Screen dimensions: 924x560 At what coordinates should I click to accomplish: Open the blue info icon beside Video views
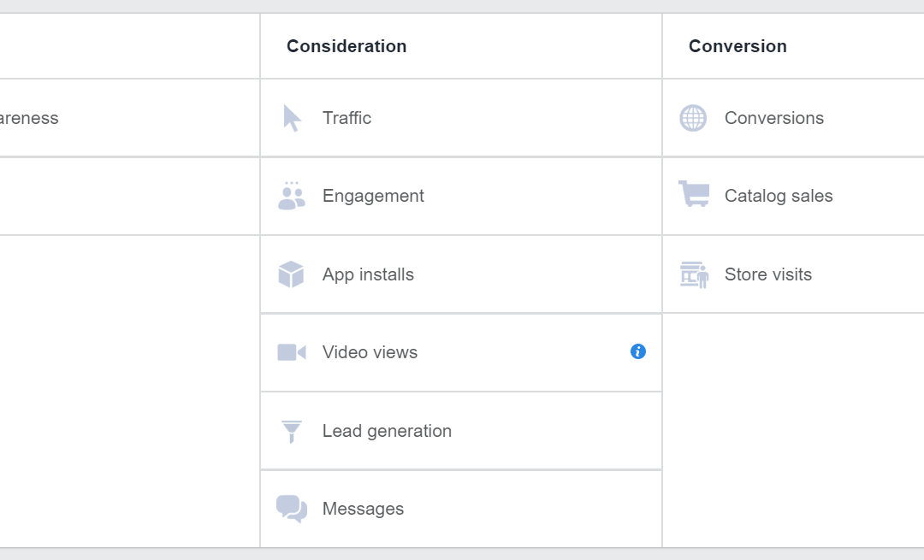coord(638,351)
